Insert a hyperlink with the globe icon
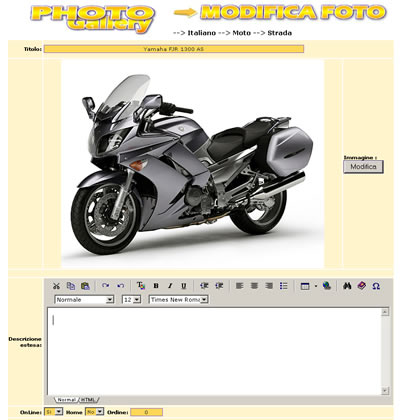Screen dimensions: 400x420 327,286
